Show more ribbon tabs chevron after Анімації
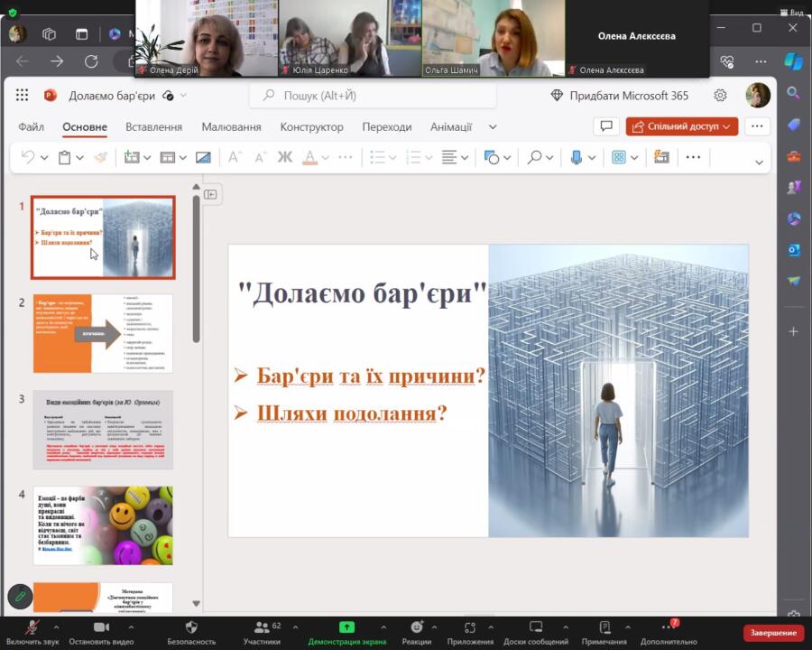 [x=493, y=127]
